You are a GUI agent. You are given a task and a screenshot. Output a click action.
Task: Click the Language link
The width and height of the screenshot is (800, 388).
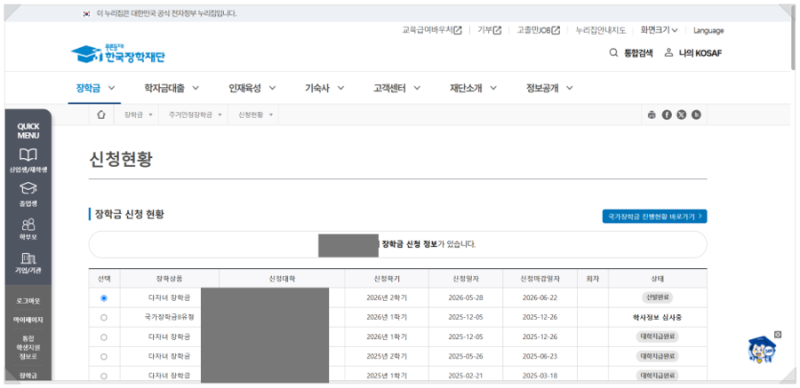coord(708,30)
